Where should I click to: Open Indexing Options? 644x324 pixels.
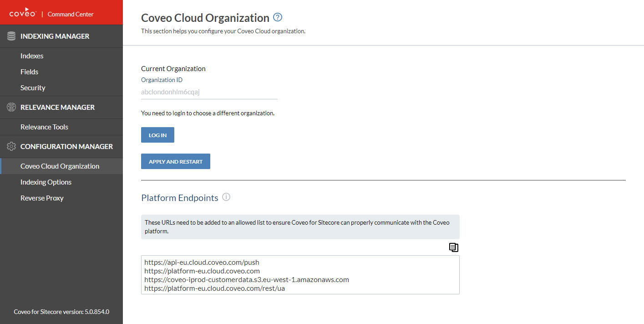click(x=46, y=182)
